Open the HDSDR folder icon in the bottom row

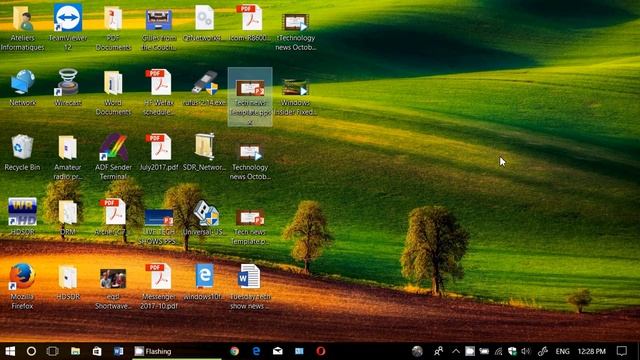pos(68,282)
